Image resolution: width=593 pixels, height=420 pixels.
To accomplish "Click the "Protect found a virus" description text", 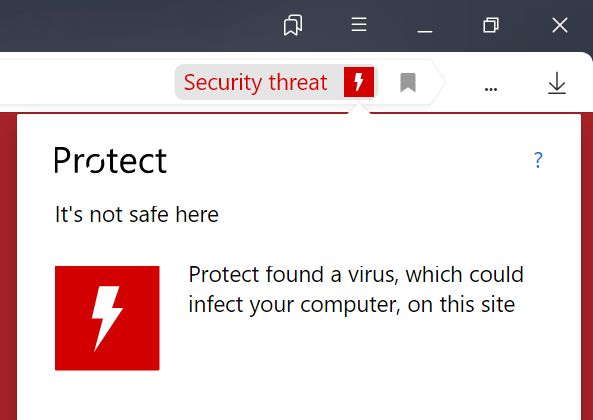I will tap(355, 289).
